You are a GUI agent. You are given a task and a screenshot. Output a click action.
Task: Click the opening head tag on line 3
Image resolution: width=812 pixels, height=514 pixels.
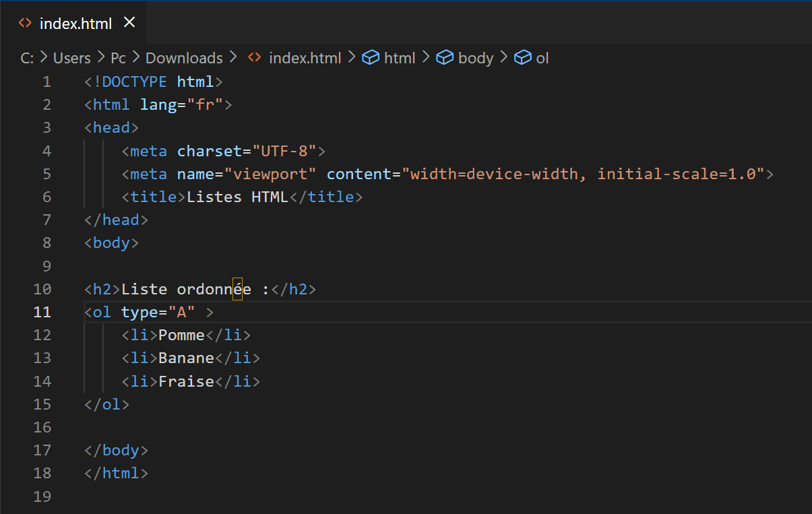tap(112, 128)
